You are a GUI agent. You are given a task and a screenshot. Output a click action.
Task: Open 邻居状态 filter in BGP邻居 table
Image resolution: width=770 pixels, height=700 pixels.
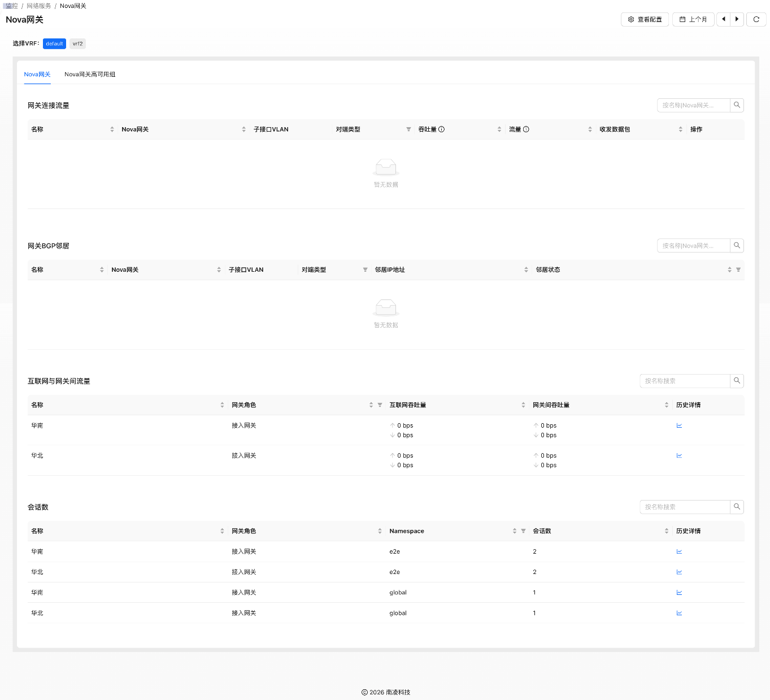738,270
